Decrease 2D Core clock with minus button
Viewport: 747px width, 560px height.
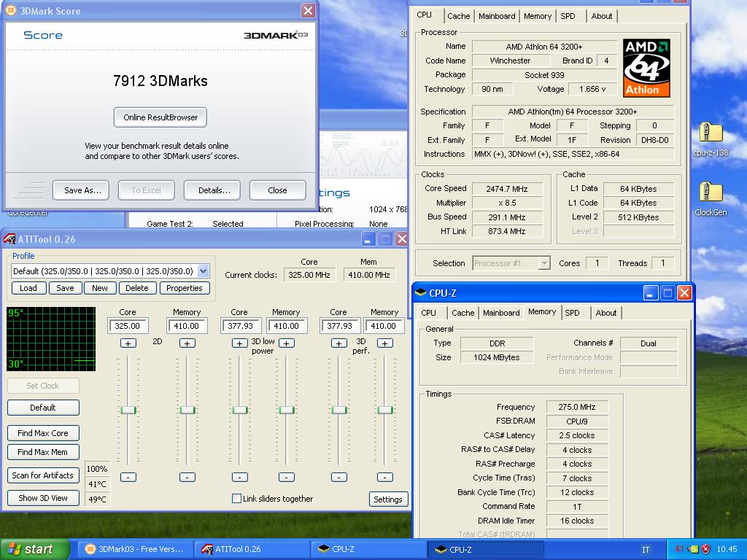128,477
